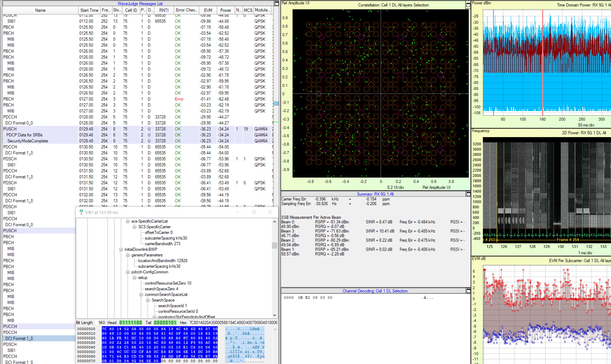The image size is (611, 364).
Task: Sort messages by the RNTI column
Action: 164,10
